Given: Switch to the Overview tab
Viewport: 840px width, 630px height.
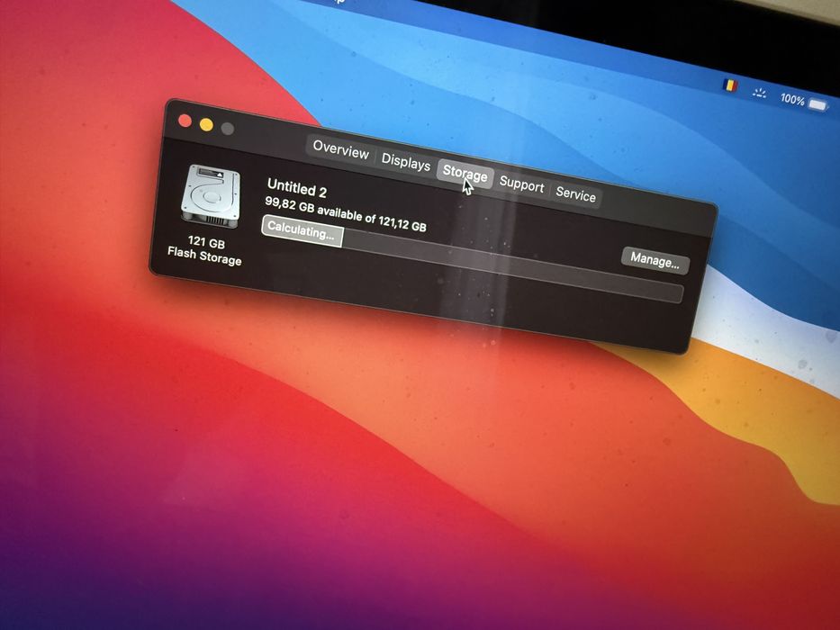Looking at the screenshot, I should pyautogui.click(x=340, y=148).
